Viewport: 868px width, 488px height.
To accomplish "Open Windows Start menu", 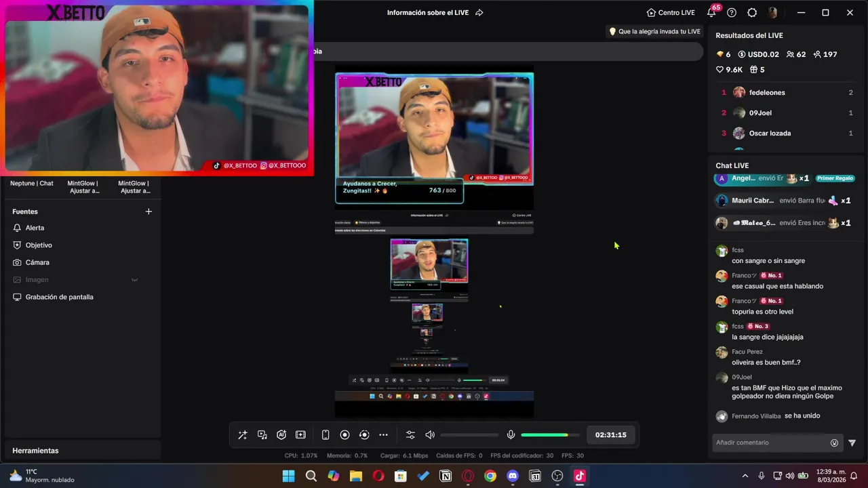I will 288,476.
